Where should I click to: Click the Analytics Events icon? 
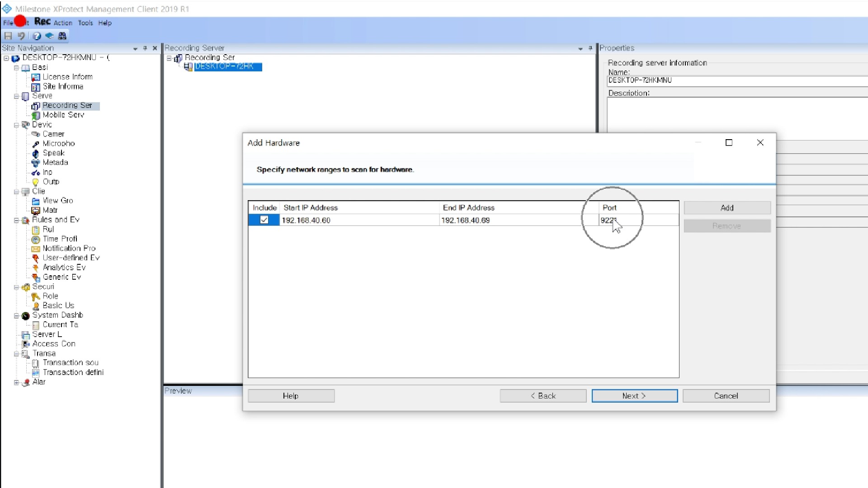click(x=36, y=267)
